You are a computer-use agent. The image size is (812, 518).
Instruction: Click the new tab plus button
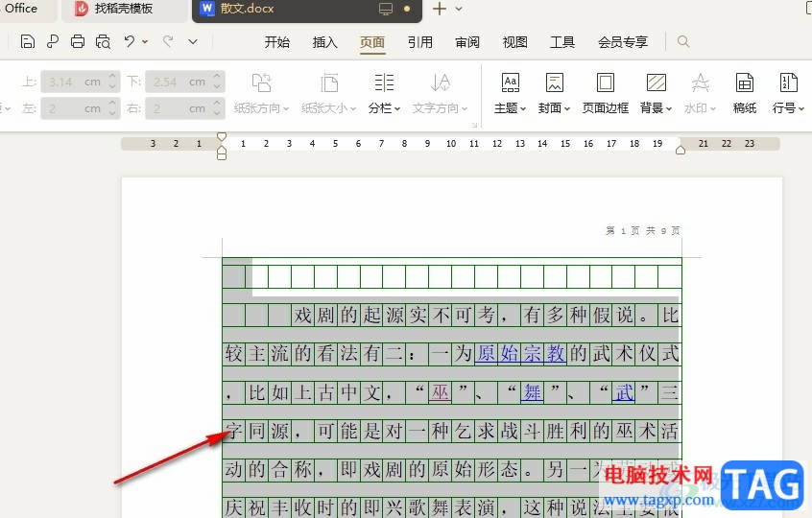coord(440,9)
